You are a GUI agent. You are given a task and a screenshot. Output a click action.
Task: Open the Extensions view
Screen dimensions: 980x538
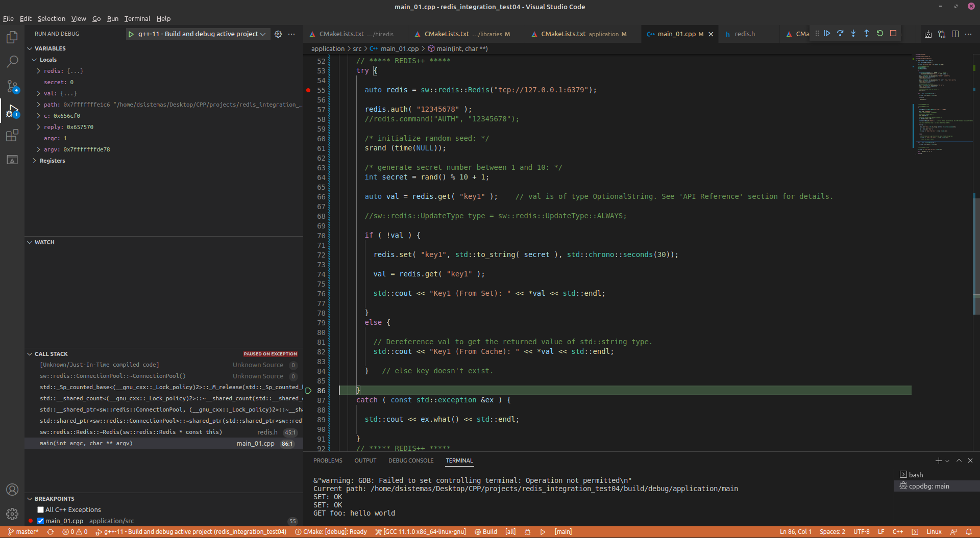[12, 135]
